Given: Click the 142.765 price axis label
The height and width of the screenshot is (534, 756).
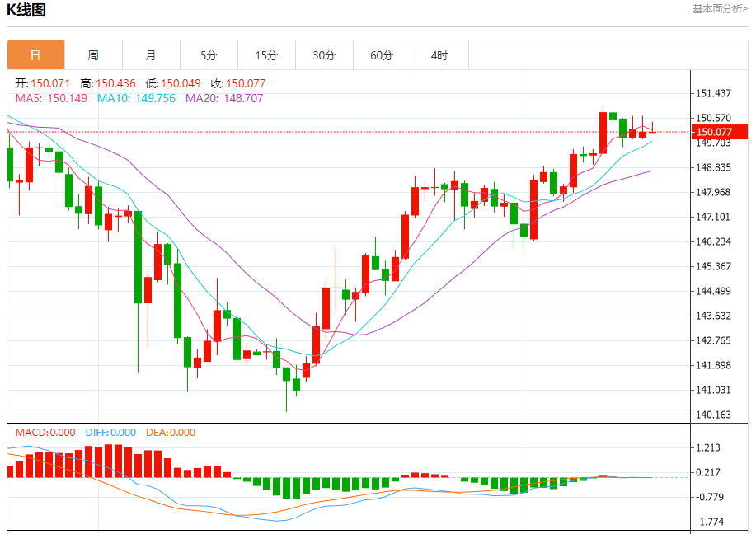Looking at the screenshot, I should tap(714, 340).
